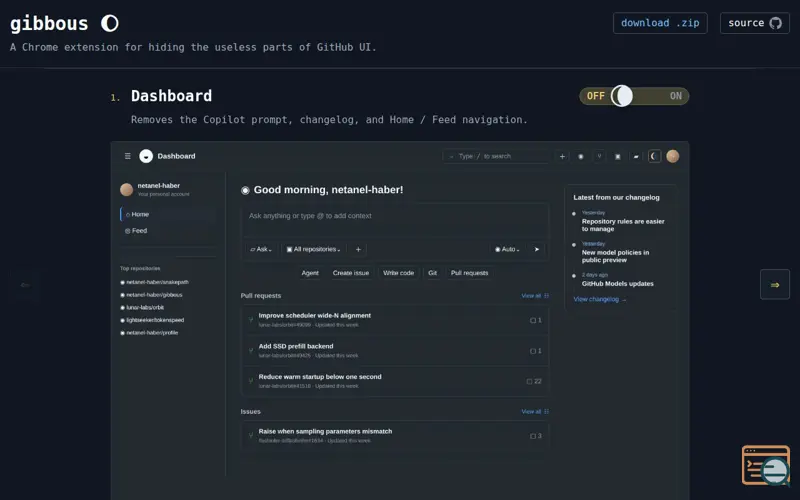
Task: Click the 22 comments icon on Reduce warm startup
Action: (x=534, y=382)
